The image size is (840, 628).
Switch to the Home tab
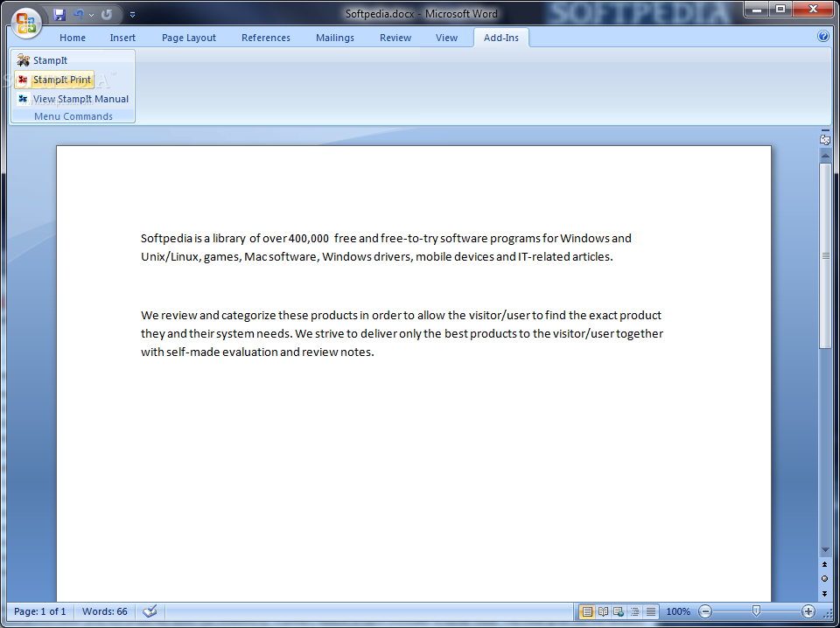click(x=73, y=38)
